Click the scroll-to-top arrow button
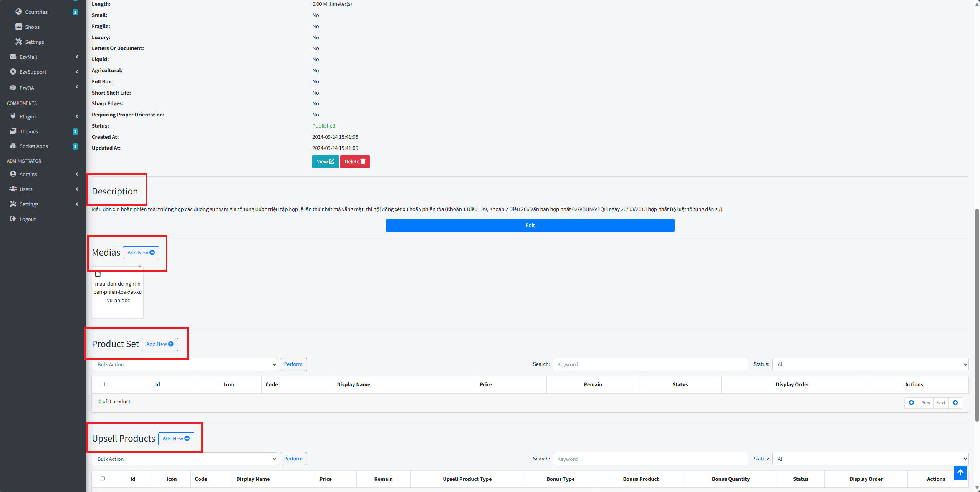 point(960,473)
